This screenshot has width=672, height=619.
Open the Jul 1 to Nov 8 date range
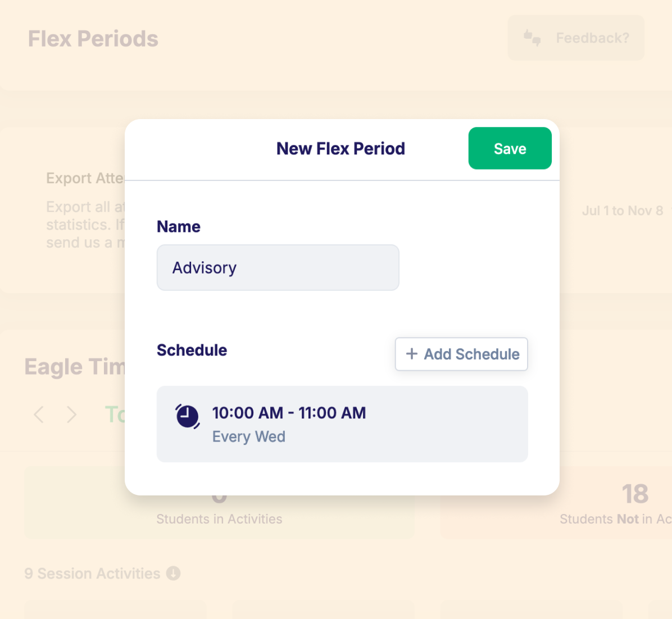[623, 211]
